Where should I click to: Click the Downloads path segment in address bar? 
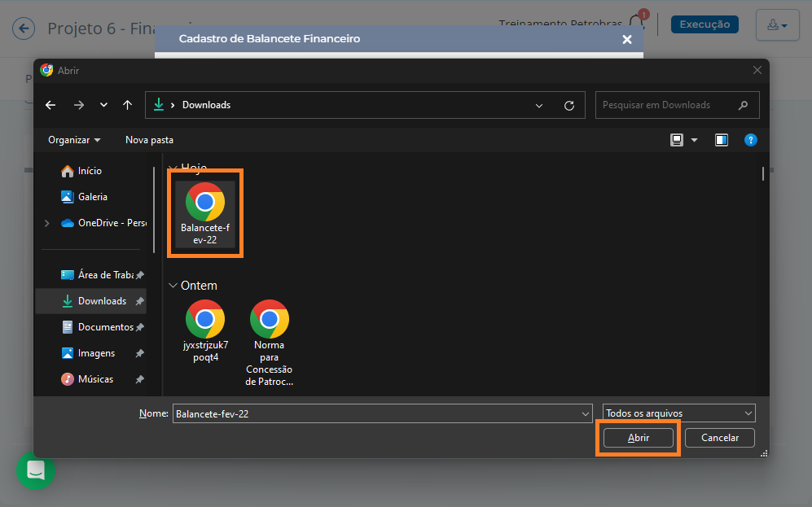207,105
